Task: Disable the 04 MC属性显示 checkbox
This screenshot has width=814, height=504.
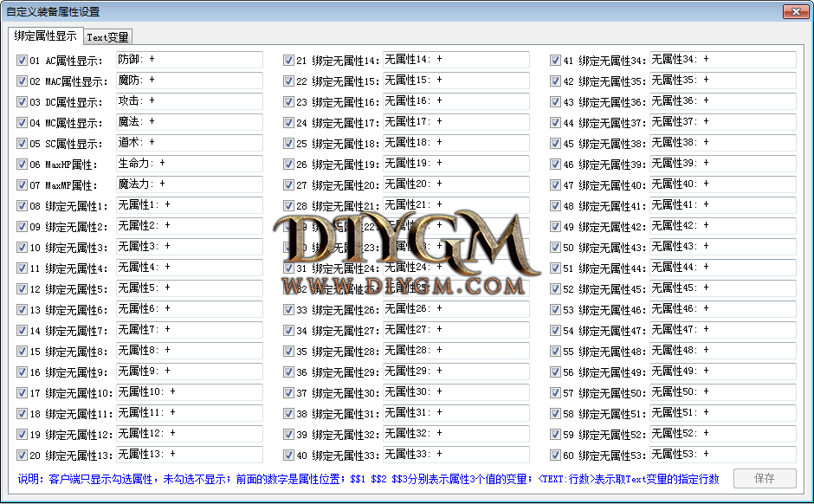Action: point(22,122)
